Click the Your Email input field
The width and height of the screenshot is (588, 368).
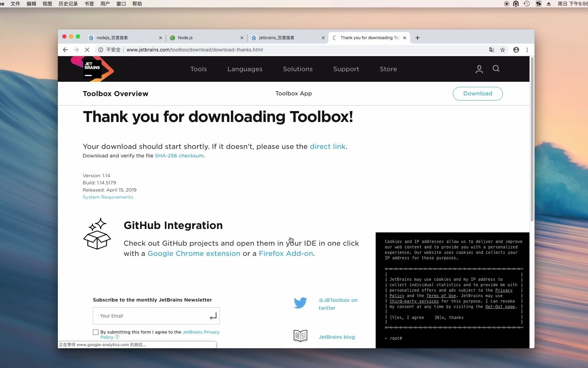pyautogui.click(x=156, y=316)
